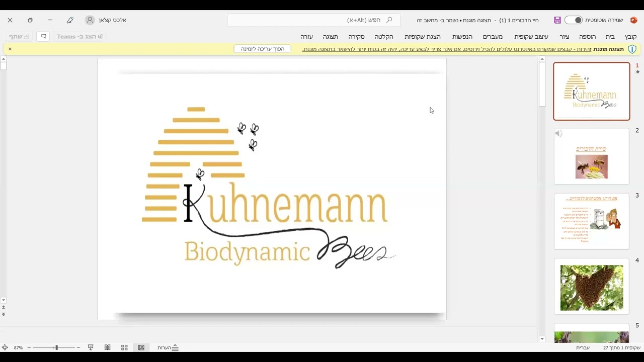Start slide show from status bar icon
This screenshot has width=644, height=362.
coord(91,347)
